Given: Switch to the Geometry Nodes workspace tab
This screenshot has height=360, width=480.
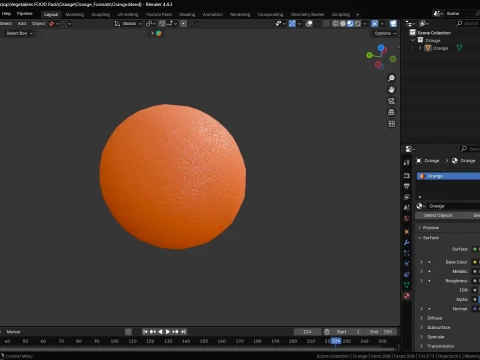Looking at the screenshot, I should click(307, 14).
